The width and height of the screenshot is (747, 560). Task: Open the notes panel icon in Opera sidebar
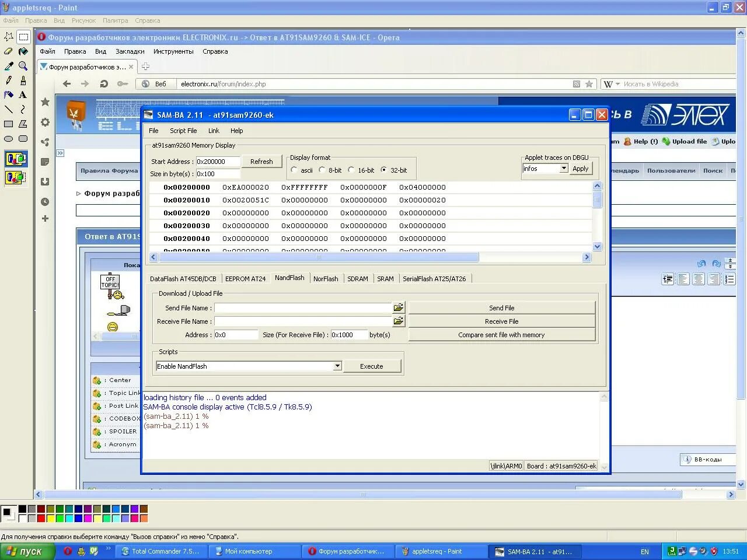click(x=45, y=162)
